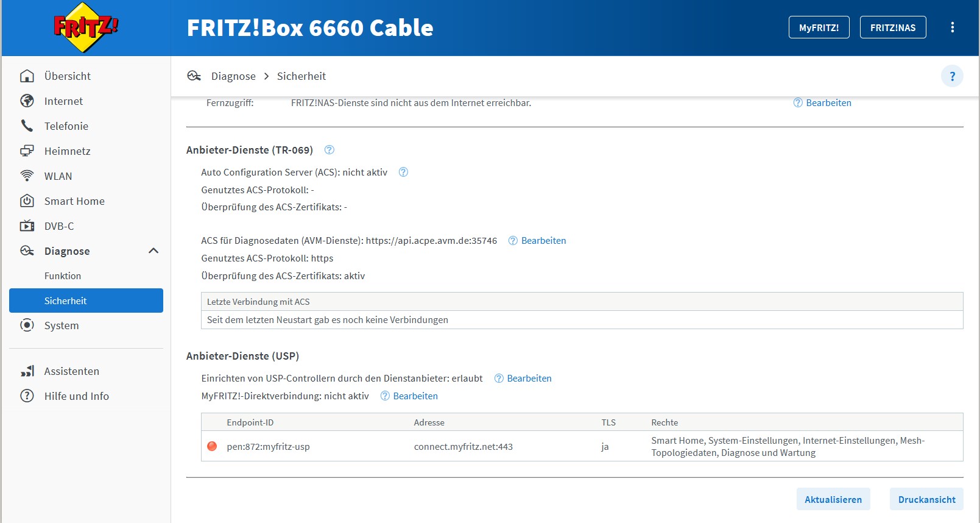The image size is (980, 523).
Task: Click pen:872:myfritz-usp endpoint cell
Action: [x=268, y=447]
